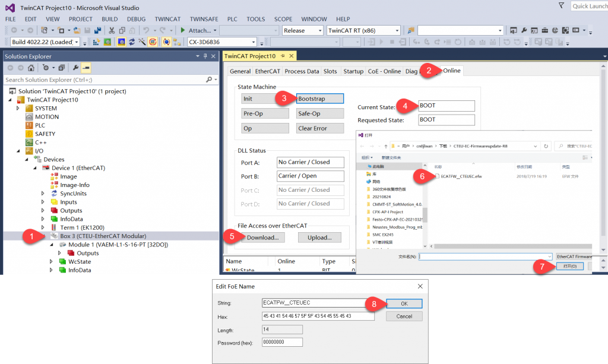Image resolution: width=608 pixels, height=364 pixels.
Task: Open the Release configuration dropdown
Action: tap(320, 31)
